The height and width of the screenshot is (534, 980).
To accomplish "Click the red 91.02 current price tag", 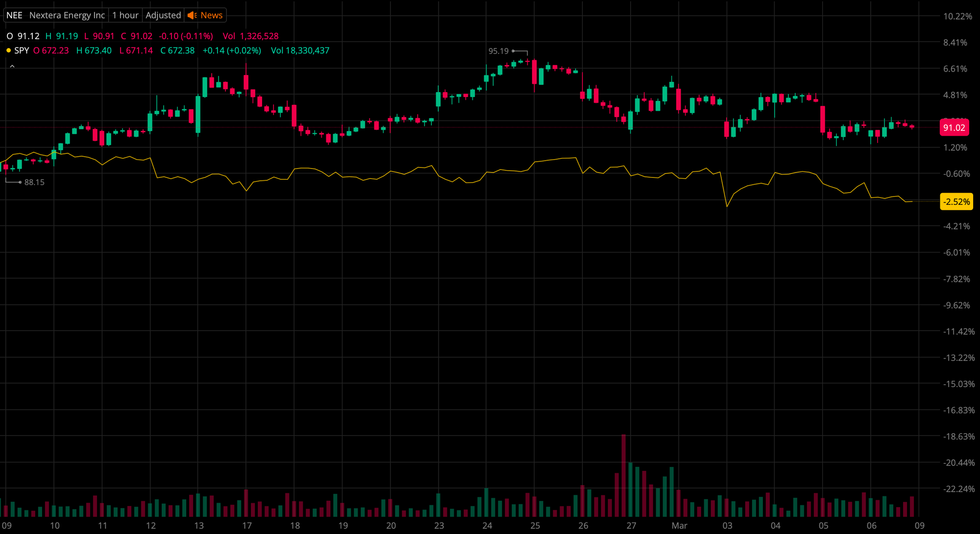I will point(954,128).
